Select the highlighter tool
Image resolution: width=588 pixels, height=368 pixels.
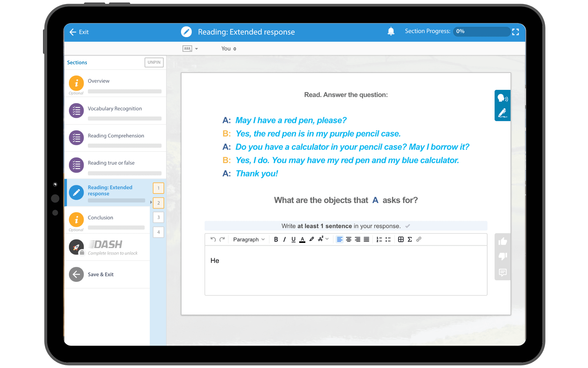[311, 239]
